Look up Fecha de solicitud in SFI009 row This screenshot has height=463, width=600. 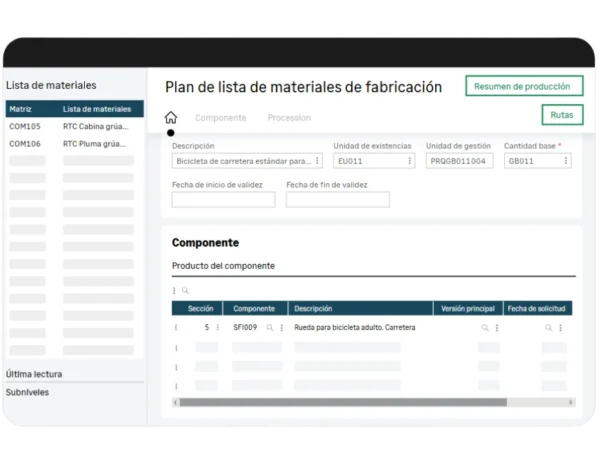[548, 328]
